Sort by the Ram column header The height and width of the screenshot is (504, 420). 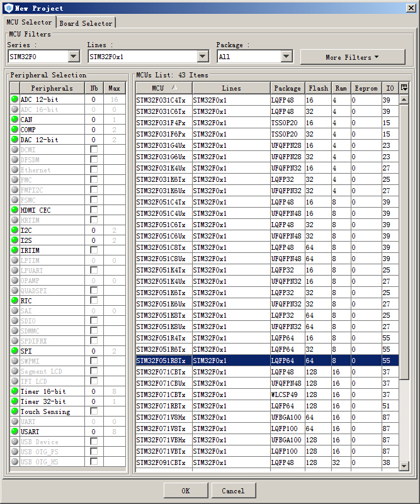341,87
